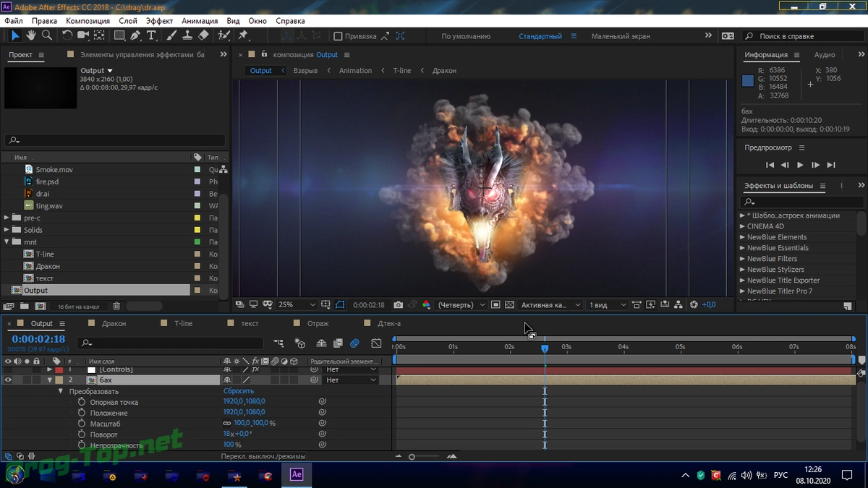
Task: Open the 1 вид view layout dropdown
Action: pos(606,305)
